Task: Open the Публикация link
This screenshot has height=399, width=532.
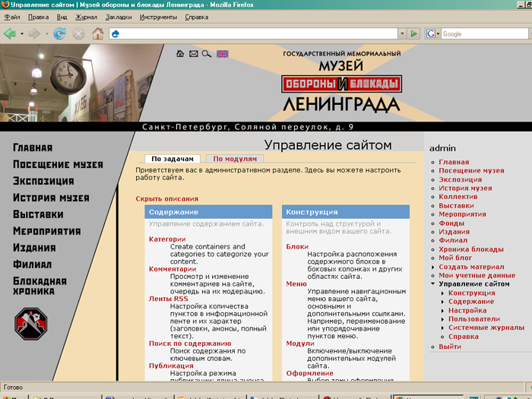Action: point(171,366)
